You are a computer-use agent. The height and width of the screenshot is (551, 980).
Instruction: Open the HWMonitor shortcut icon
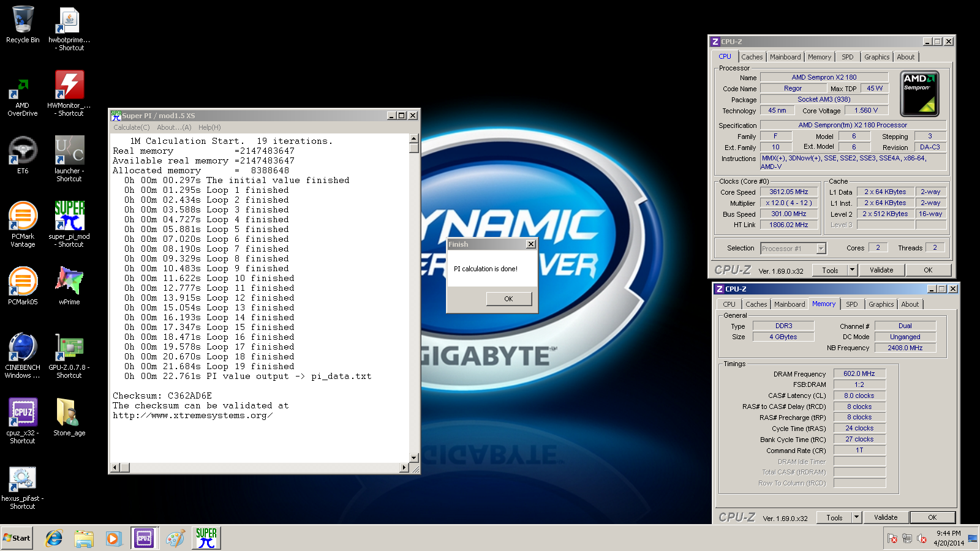tap(69, 93)
